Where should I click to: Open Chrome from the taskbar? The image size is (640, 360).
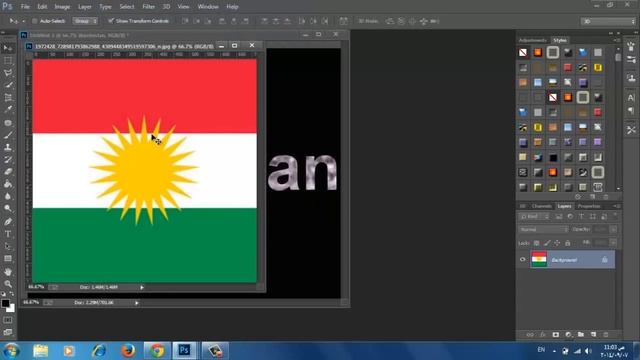pos(157,351)
